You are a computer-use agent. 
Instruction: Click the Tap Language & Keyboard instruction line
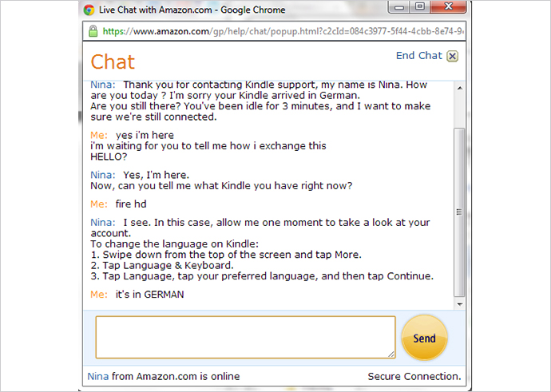162,265
